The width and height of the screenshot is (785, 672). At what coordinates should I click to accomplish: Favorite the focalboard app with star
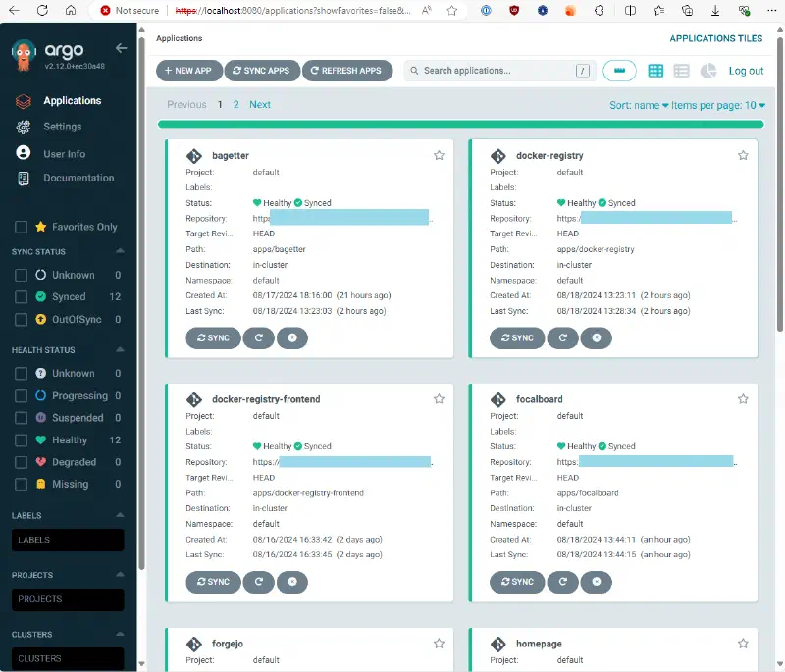coord(743,399)
